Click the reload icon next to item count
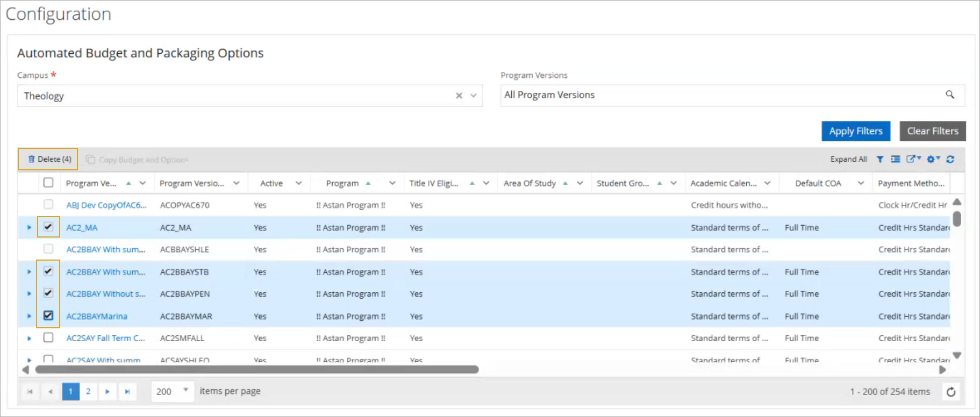Viewport: 980px width, 417px height. (951, 392)
